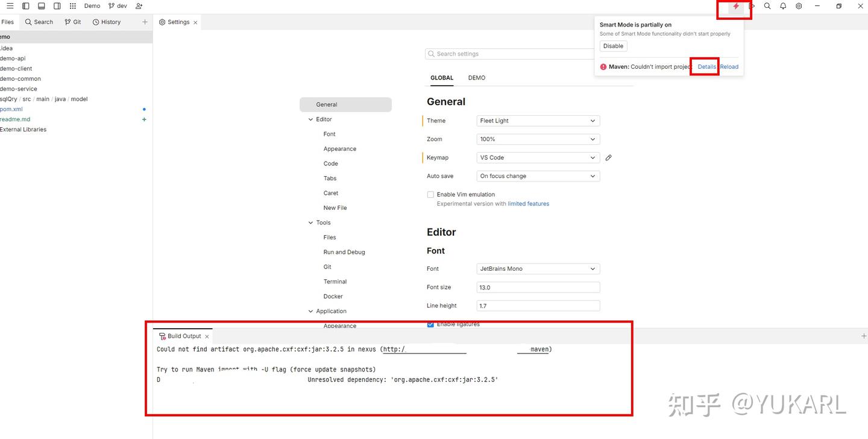
Task: Toggle the right panel layout icon
Action: pyautogui.click(x=57, y=6)
